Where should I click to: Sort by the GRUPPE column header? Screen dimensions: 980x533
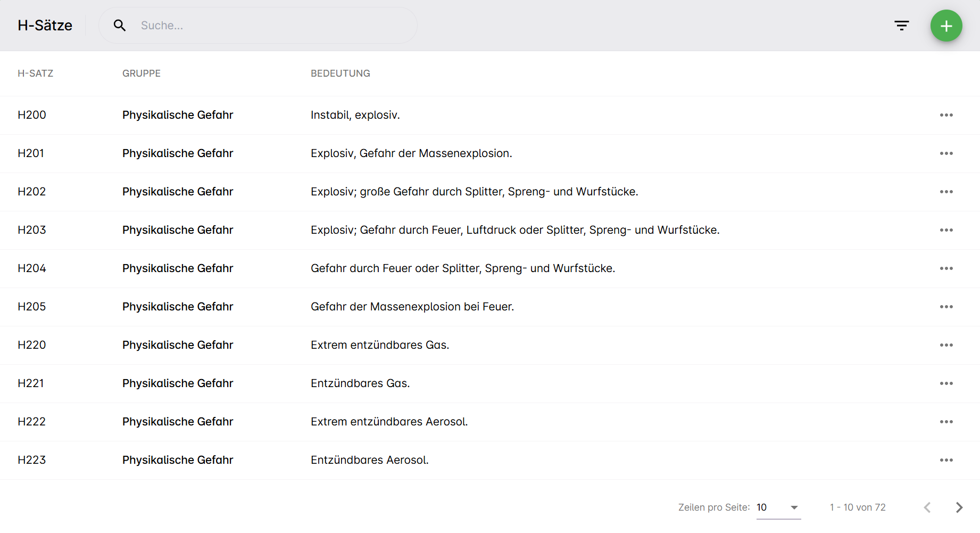tap(142, 73)
